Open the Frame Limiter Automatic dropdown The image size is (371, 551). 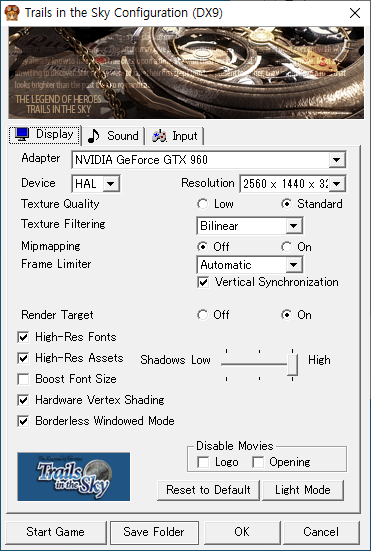coord(293,265)
